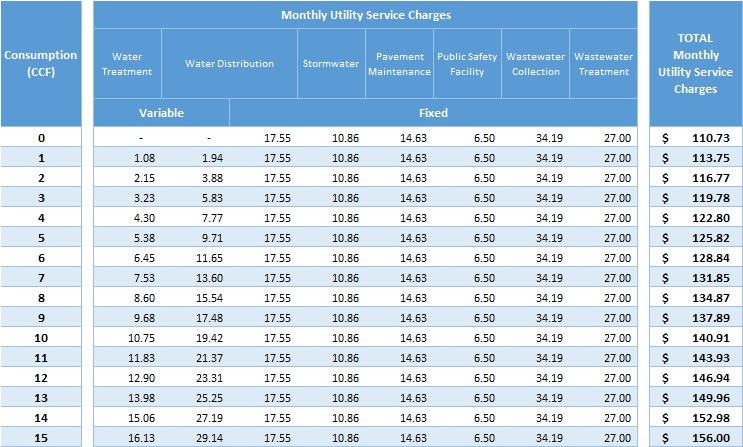Select the Water Distribution column header

229,64
